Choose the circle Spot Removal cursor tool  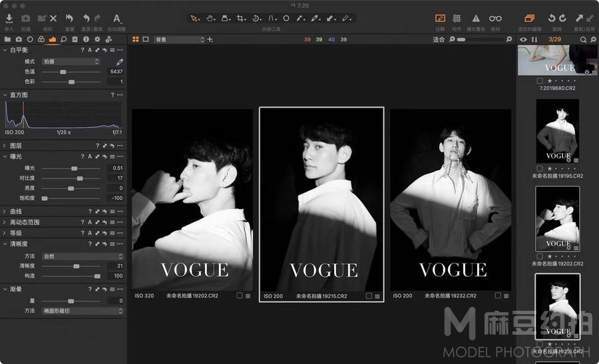click(286, 19)
